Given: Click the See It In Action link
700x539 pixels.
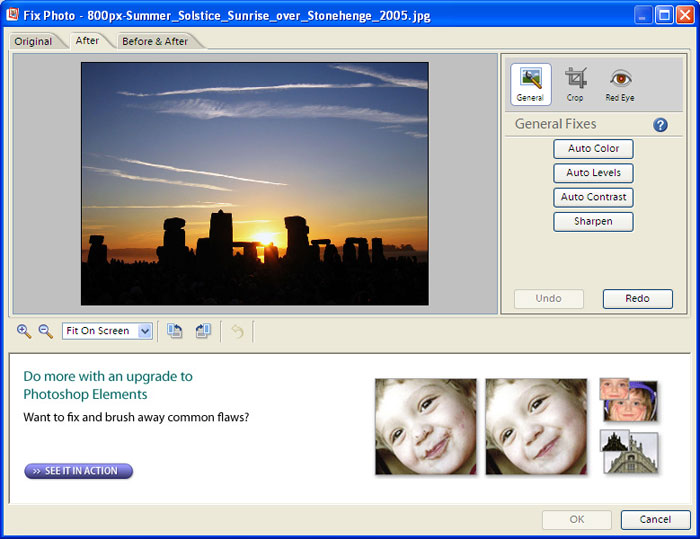Looking at the screenshot, I should point(79,471).
